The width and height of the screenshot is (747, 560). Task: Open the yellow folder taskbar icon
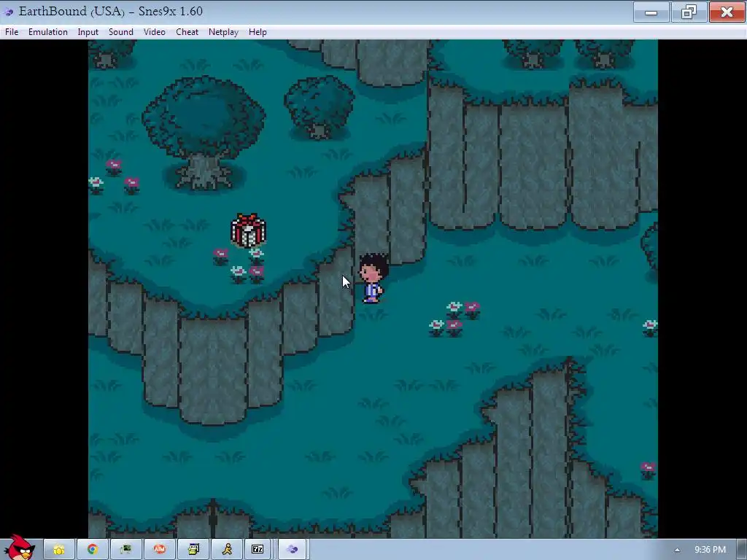pos(59,550)
